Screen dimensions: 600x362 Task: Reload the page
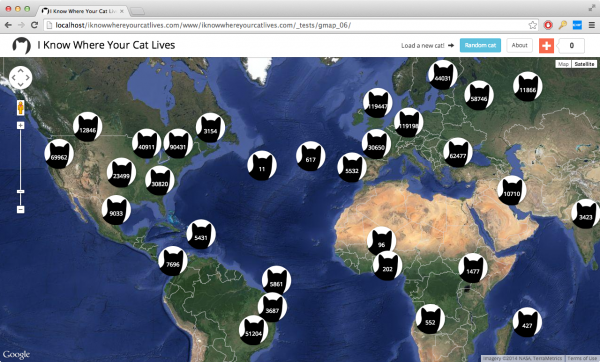[34, 25]
